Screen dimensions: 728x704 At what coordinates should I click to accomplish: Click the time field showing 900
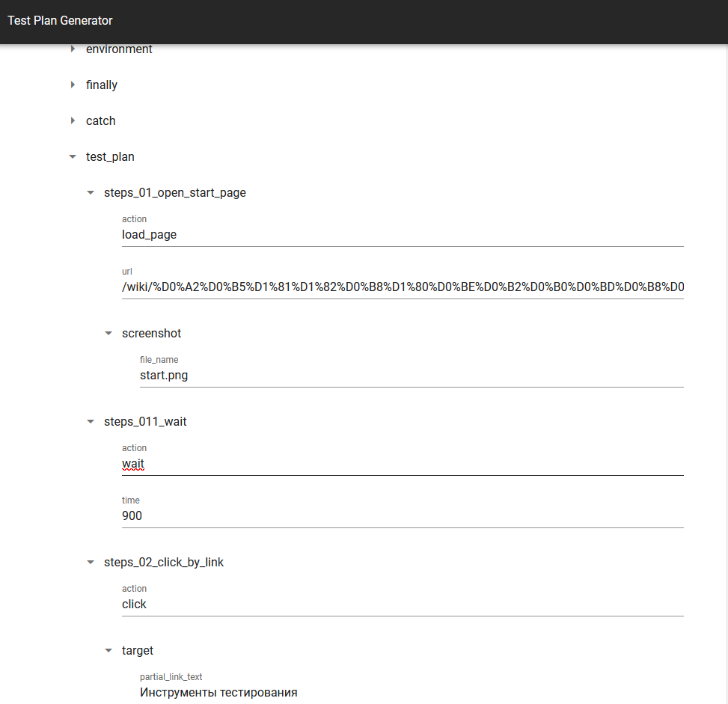[x=403, y=516]
